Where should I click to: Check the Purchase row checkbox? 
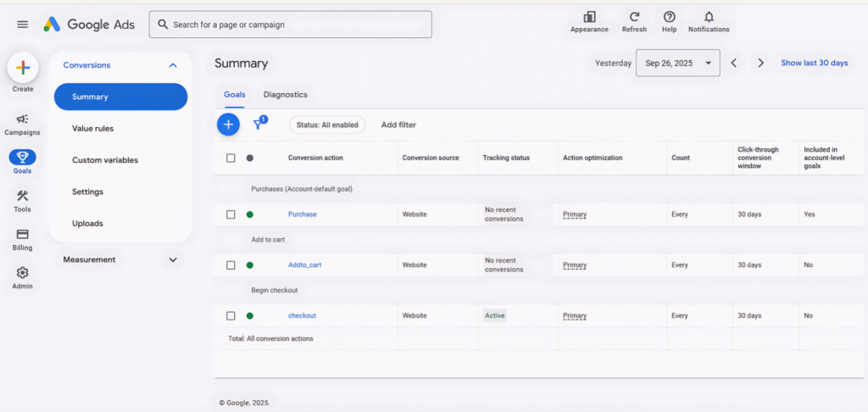(x=231, y=214)
